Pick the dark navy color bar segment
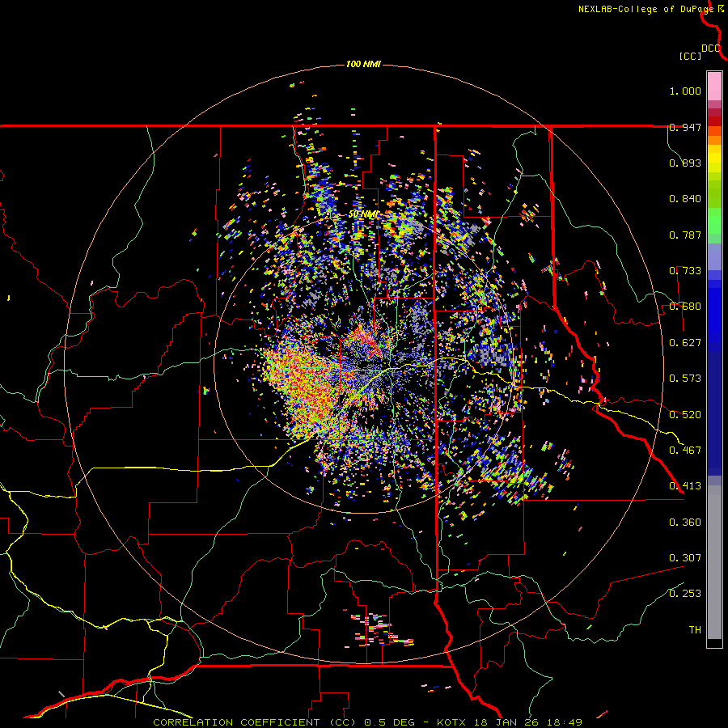Screen dimensions: 728x728 click(x=714, y=413)
